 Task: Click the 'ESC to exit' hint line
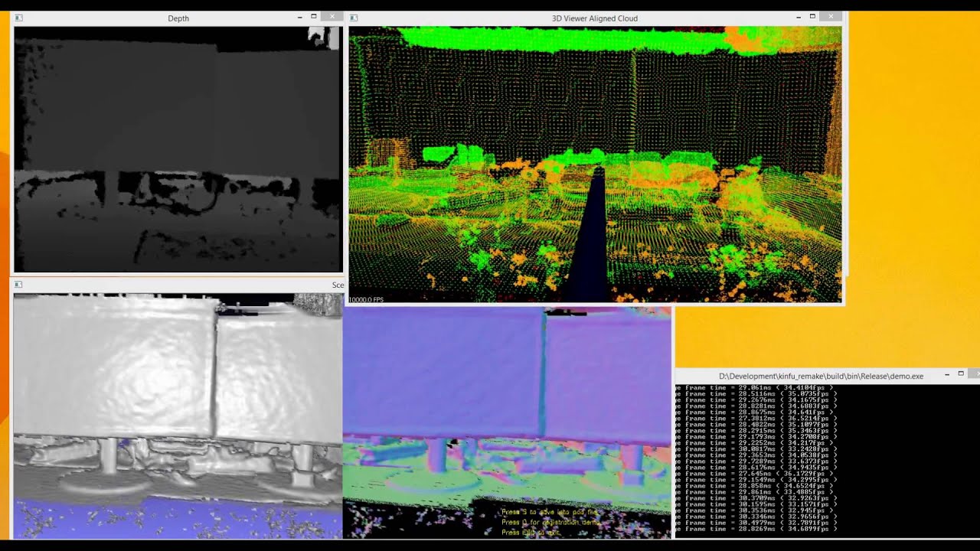(531, 533)
